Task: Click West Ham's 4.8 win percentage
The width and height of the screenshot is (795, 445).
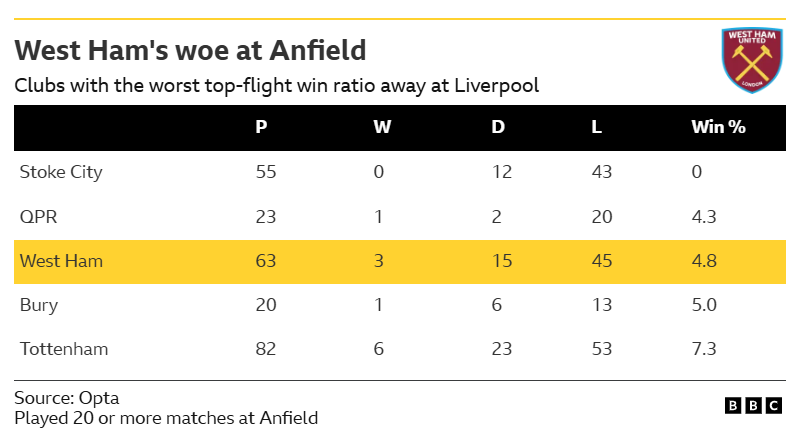Action: pyautogui.click(x=704, y=261)
